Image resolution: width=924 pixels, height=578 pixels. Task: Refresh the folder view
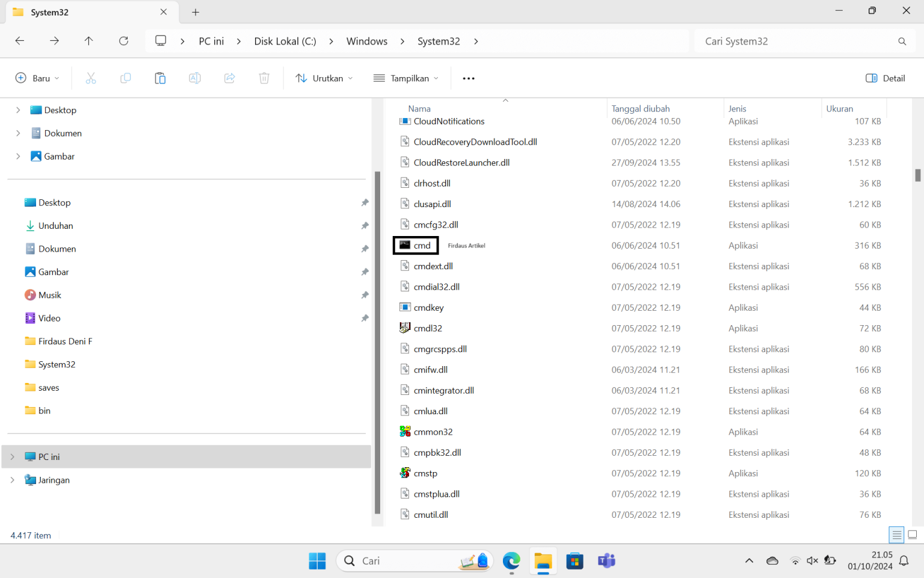pos(123,41)
